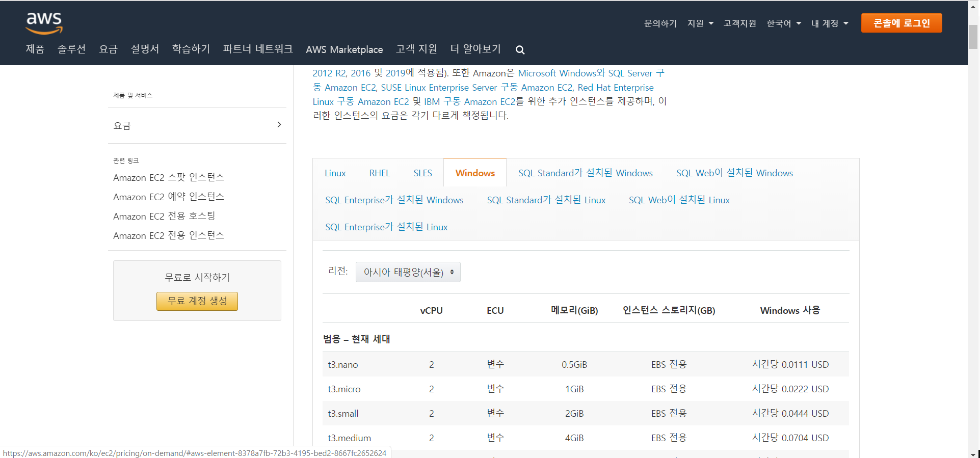Viewport: 980px width, 458px height.
Task: Click the 제품 및 서비스 sidebar label
Action: coord(133,95)
